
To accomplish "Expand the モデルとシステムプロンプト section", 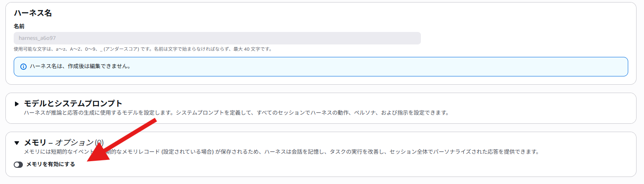I will pos(17,103).
